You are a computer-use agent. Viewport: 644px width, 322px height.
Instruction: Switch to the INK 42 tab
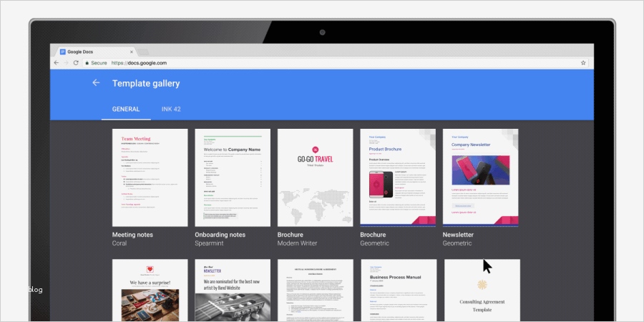click(171, 109)
